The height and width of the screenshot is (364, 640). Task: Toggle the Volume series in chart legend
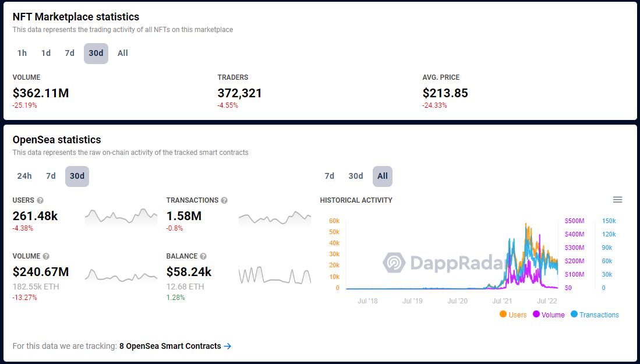click(x=549, y=314)
